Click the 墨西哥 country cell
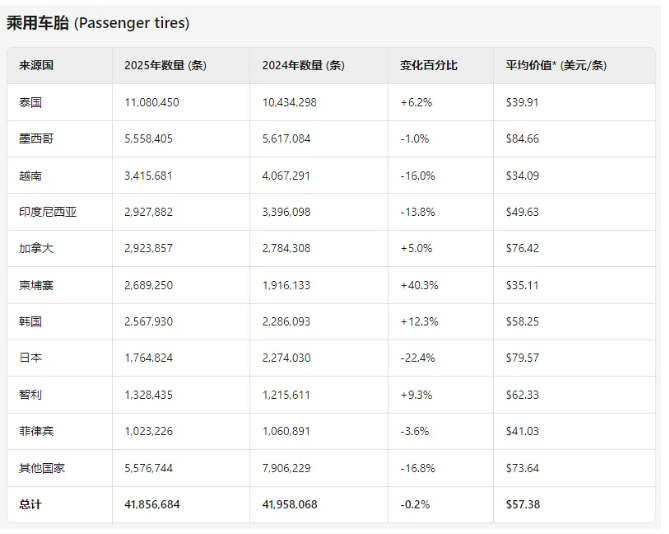This screenshot has height=534, width=669. click(36, 139)
